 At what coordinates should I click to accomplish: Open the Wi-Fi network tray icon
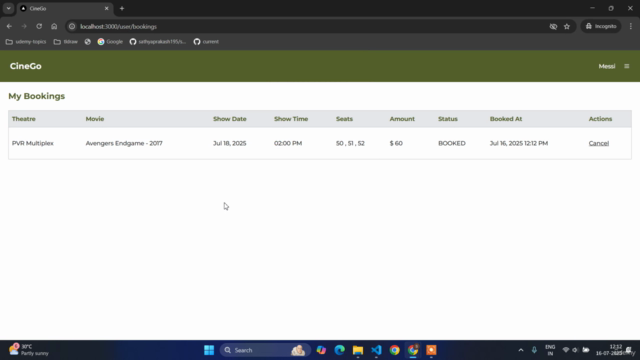pos(566,350)
